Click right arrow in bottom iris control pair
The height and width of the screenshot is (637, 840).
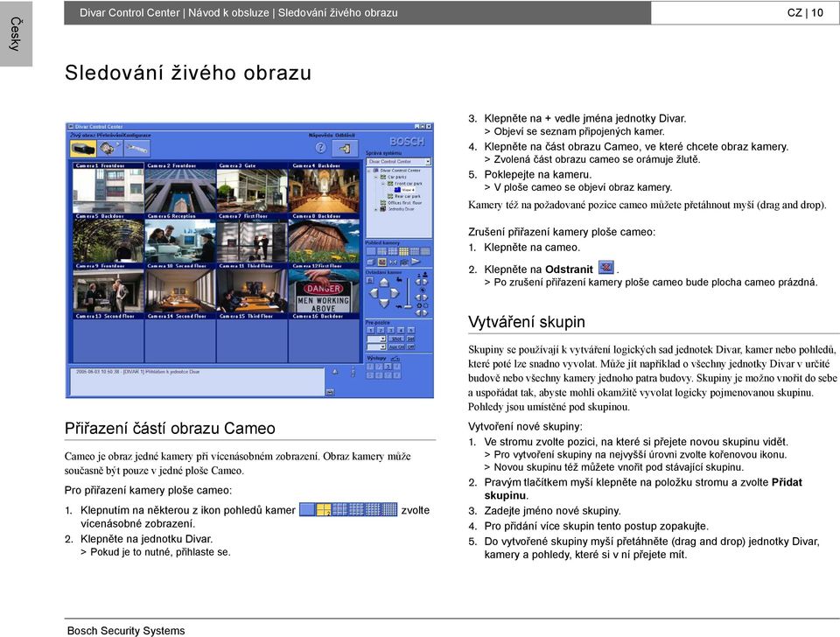(425, 313)
